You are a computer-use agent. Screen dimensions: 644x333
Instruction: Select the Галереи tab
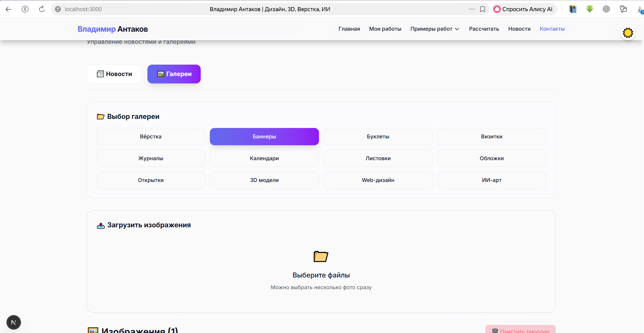pyautogui.click(x=174, y=74)
